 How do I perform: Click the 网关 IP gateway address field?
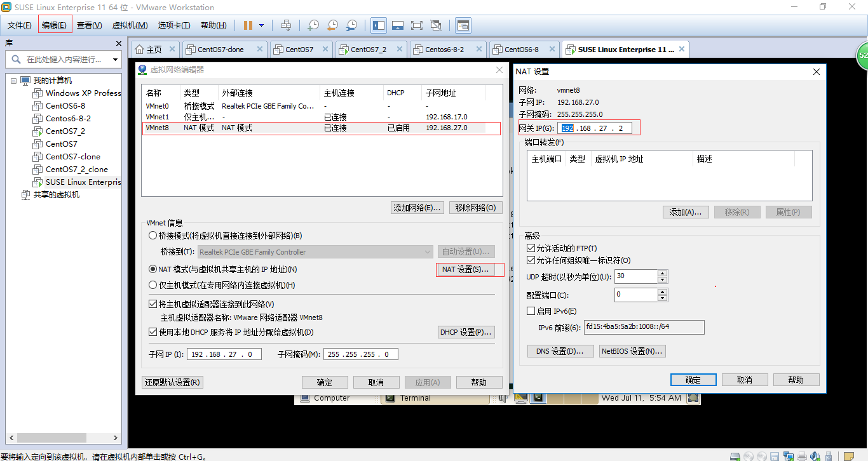(595, 128)
